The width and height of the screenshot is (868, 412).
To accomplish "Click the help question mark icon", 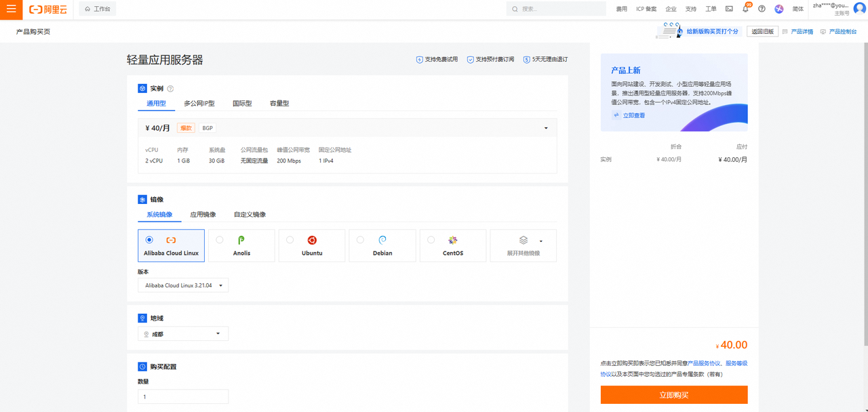I will coord(762,9).
